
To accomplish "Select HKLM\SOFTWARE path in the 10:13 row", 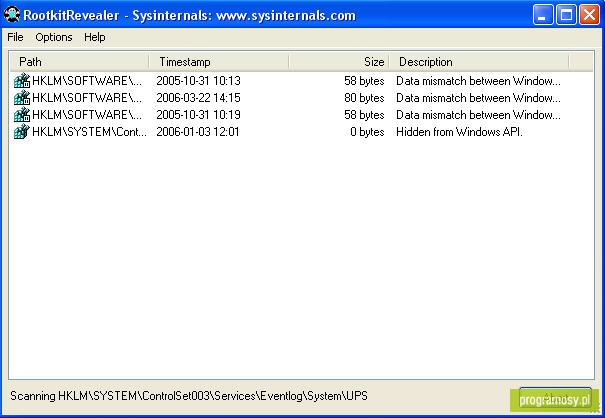I will 87,81.
